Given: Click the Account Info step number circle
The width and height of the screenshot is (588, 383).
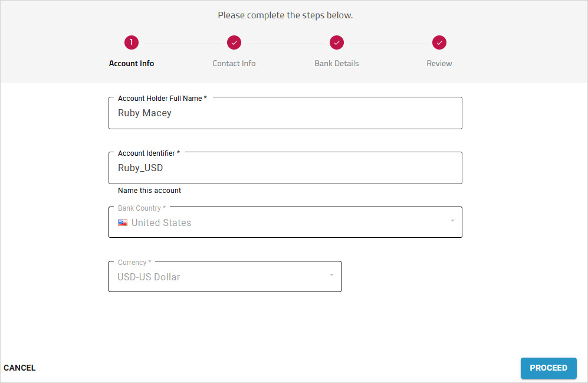Looking at the screenshot, I should (x=131, y=42).
